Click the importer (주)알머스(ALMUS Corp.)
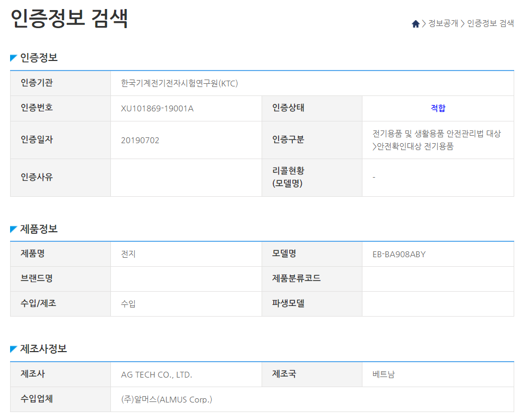Viewport: 528px width, 420px height. coord(167,399)
